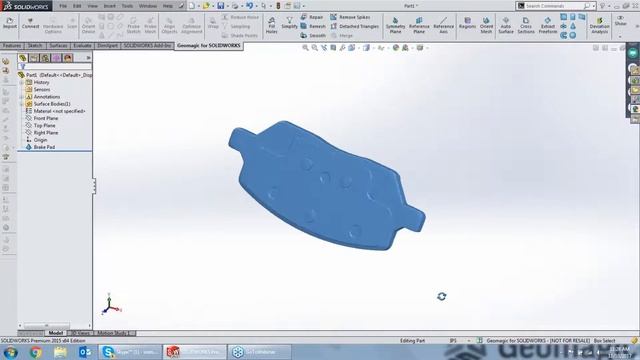Expand the History tree node
This screenshot has height=360, width=640.
22,82
